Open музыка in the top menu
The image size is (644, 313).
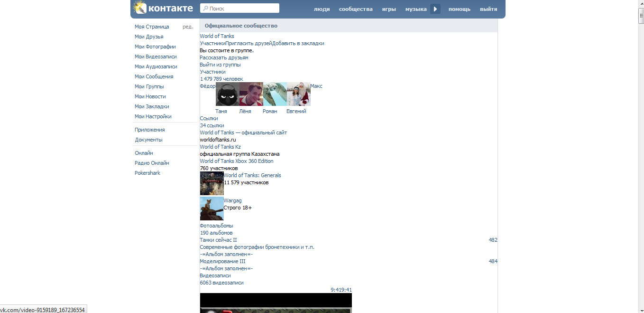point(416,9)
